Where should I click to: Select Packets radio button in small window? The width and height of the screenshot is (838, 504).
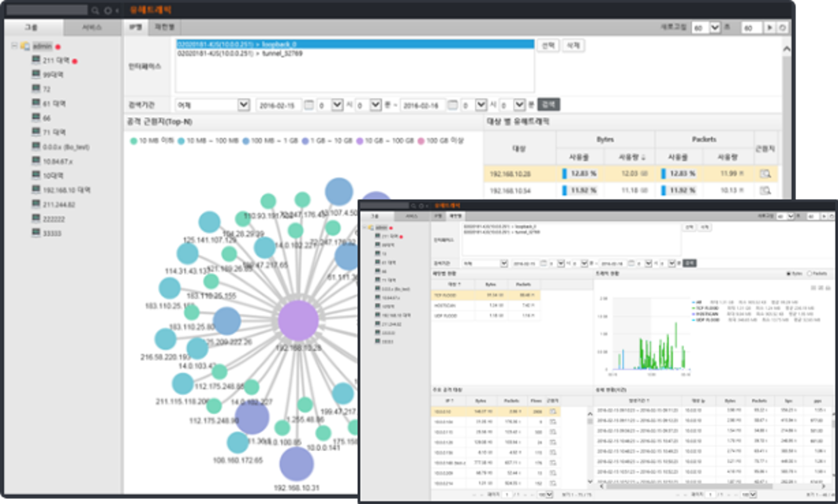[x=810, y=273]
